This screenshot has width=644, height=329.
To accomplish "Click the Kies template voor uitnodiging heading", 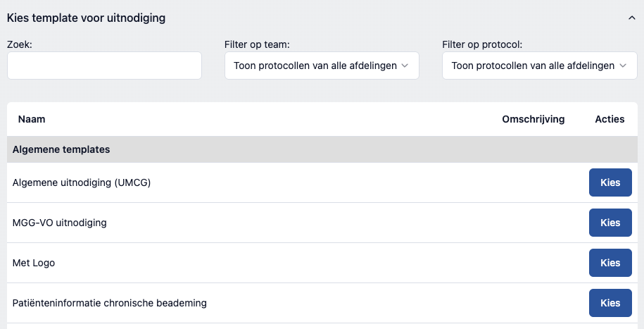I will (x=86, y=18).
